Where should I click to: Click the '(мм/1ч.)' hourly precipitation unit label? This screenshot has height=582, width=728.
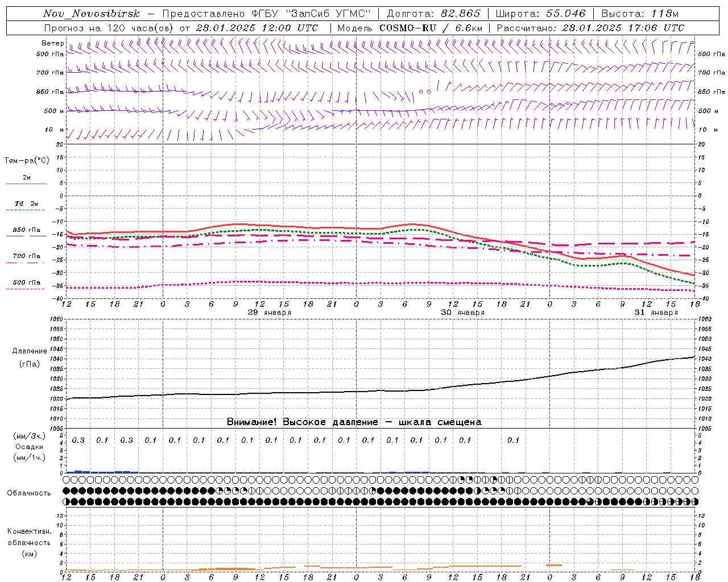tap(30, 458)
